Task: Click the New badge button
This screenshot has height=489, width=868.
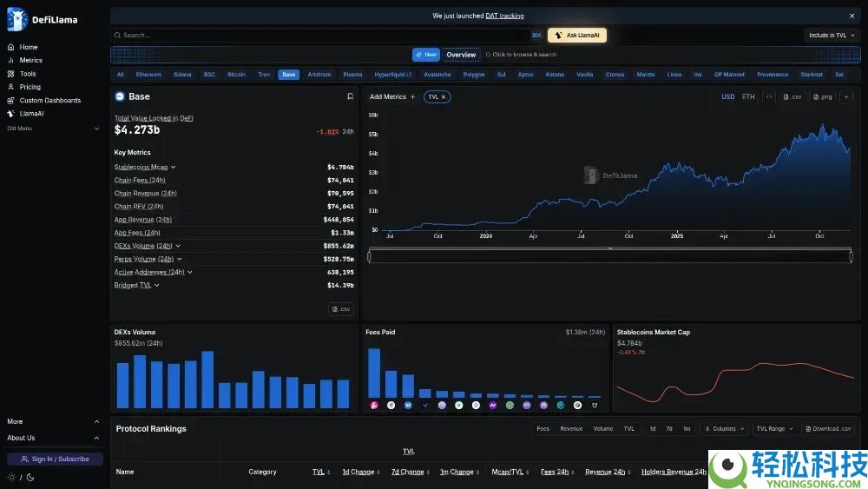Action: (x=425, y=54)
